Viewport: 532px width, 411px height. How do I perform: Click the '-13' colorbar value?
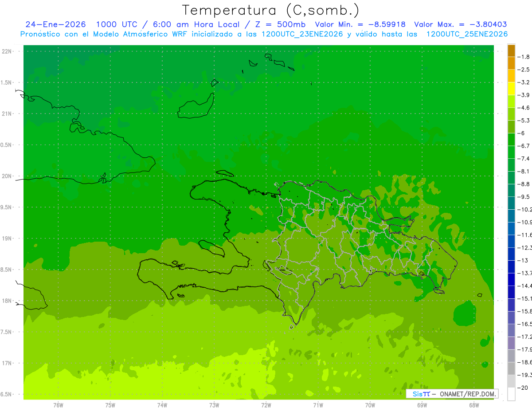tap(522, 260)
